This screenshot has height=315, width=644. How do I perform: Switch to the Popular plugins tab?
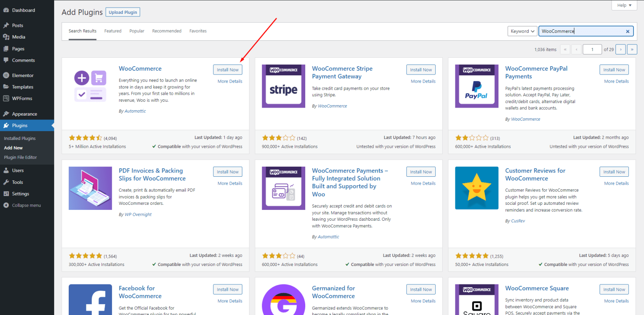137,31
